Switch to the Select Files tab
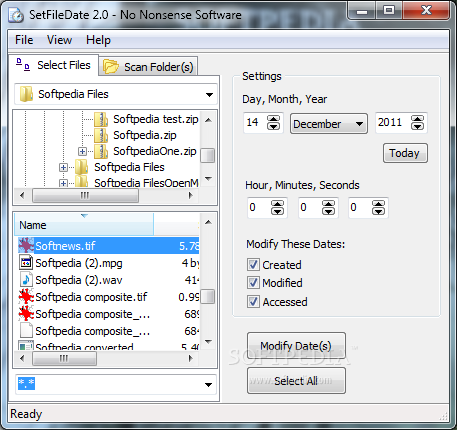The width and height of the screenshot is (457, 430). coord(54,65)
